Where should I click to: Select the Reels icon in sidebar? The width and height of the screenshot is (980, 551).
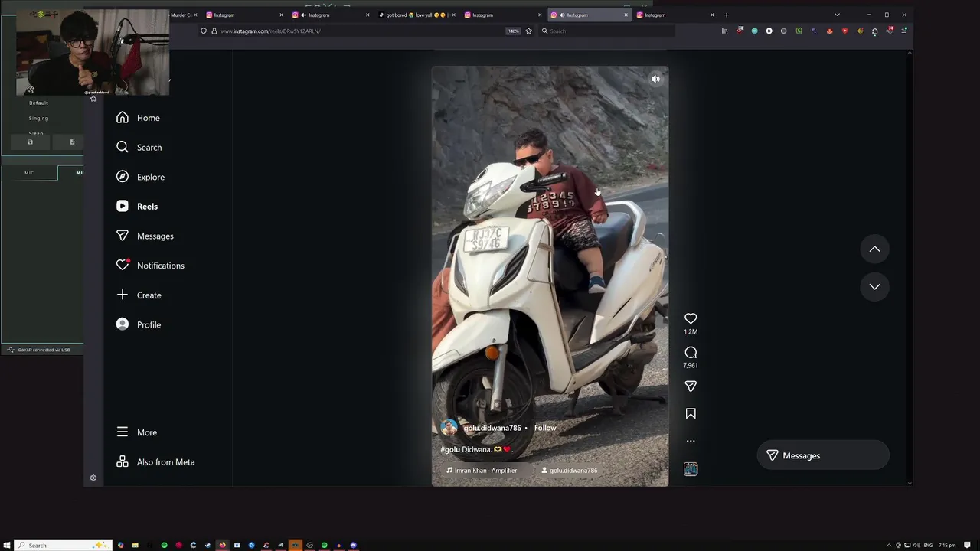tap(122, 206)
